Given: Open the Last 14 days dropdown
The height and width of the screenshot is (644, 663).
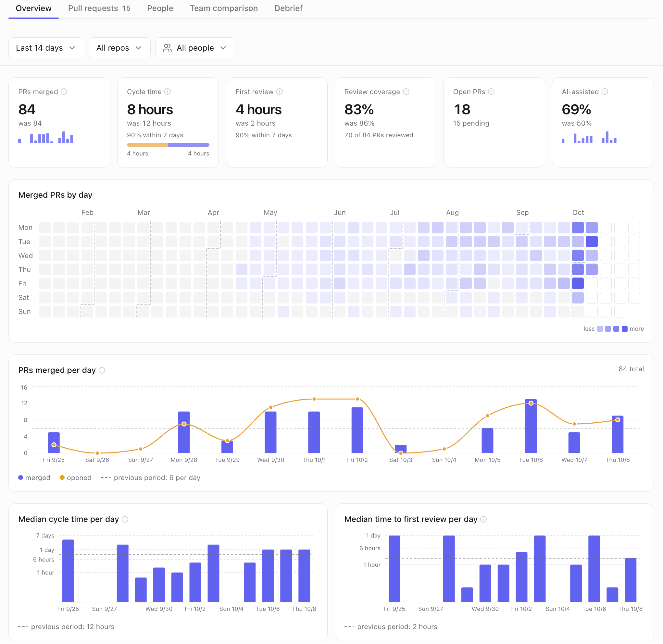Looking at the screenshot, I should pyautogui.click(x=46, y=48).
